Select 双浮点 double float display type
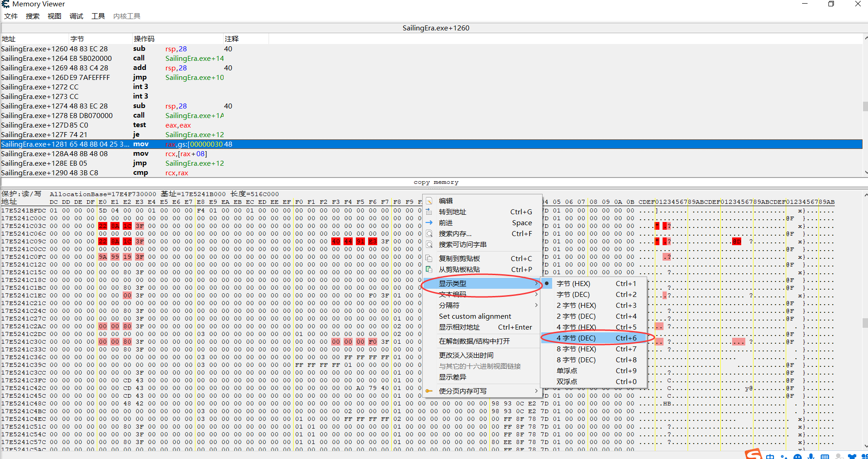This screenshot has height=459, width=868. point(594,381)
